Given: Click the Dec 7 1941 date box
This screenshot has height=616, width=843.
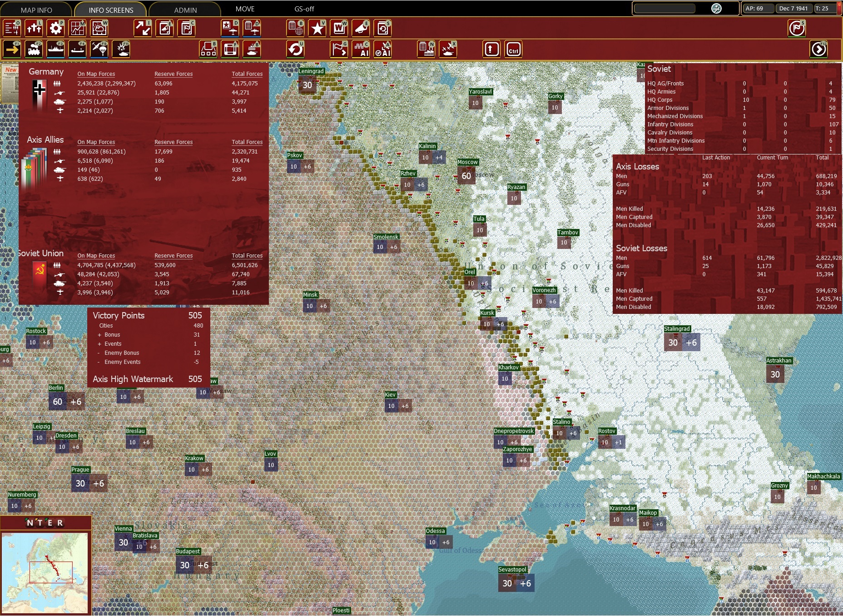Looking at the screenshot, I should (793, 8).
